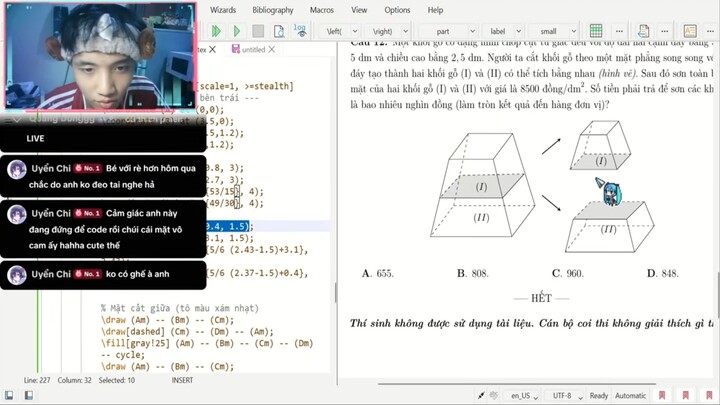
Task: Switch to the untitled tab
Action: click(x=253, y=50)
